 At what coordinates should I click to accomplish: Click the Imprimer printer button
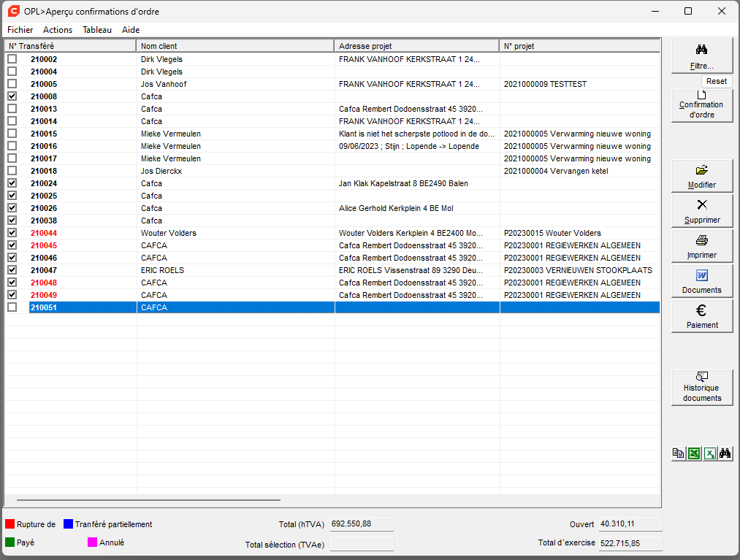coord(702,246)
